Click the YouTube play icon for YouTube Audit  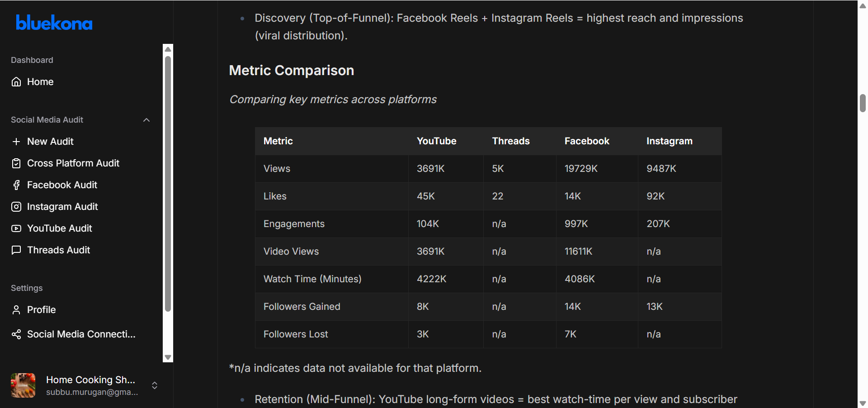tap(16, 228)
